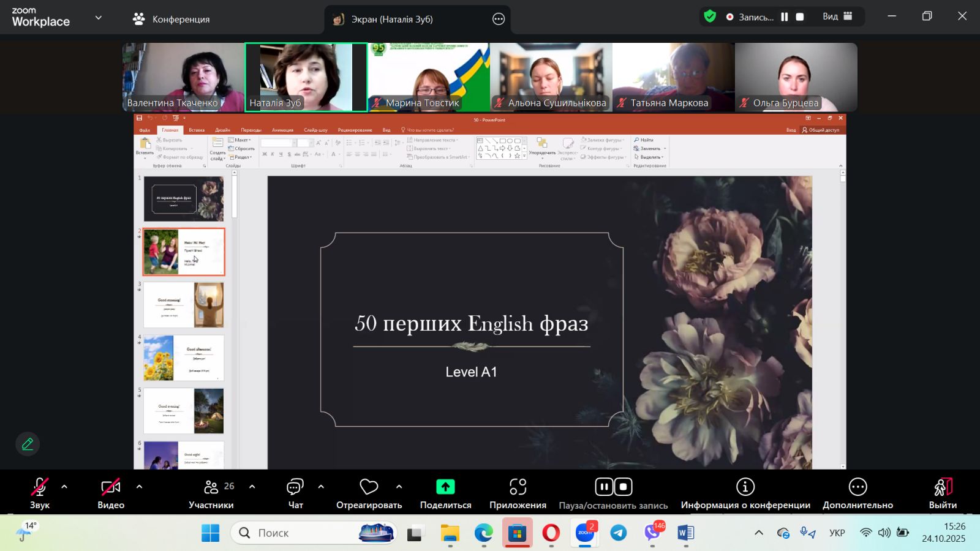Viewport: 980px width, 551px height.
Task: Open screen share options ellipsis button
Action: (x=499, y=19)
